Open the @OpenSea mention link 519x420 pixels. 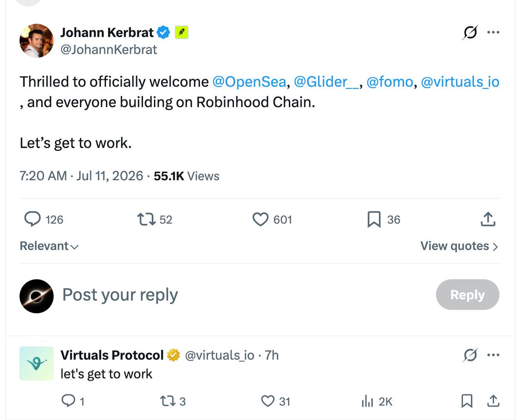[249, 82]
